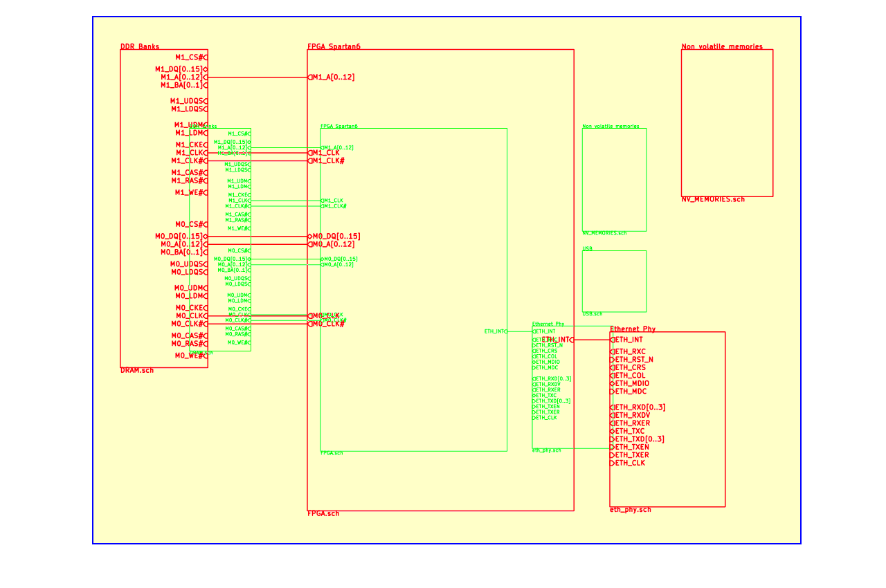Select the red Ethernet Phy sheet title

pyautogui.click(x=633, y=329)
